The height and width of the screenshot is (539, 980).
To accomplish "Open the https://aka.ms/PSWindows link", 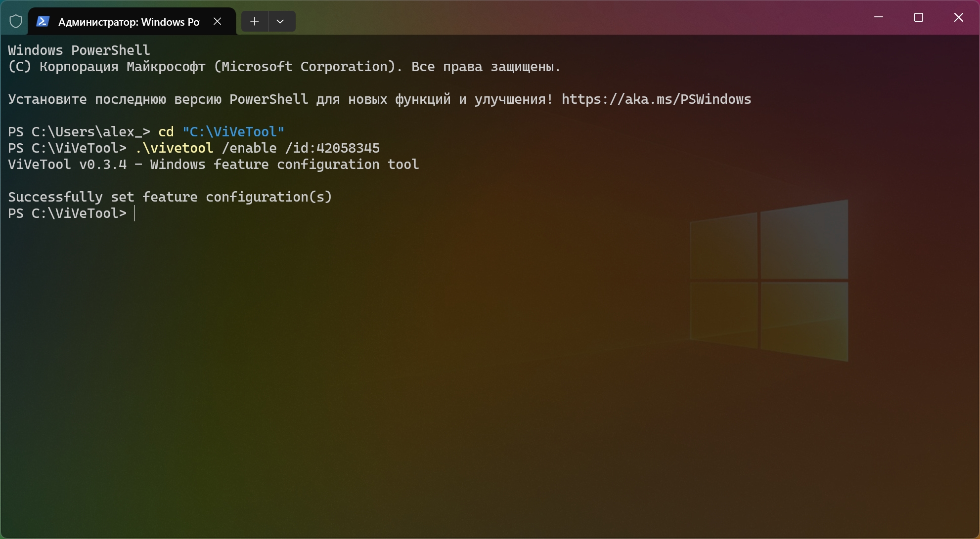I will (656, 99).
